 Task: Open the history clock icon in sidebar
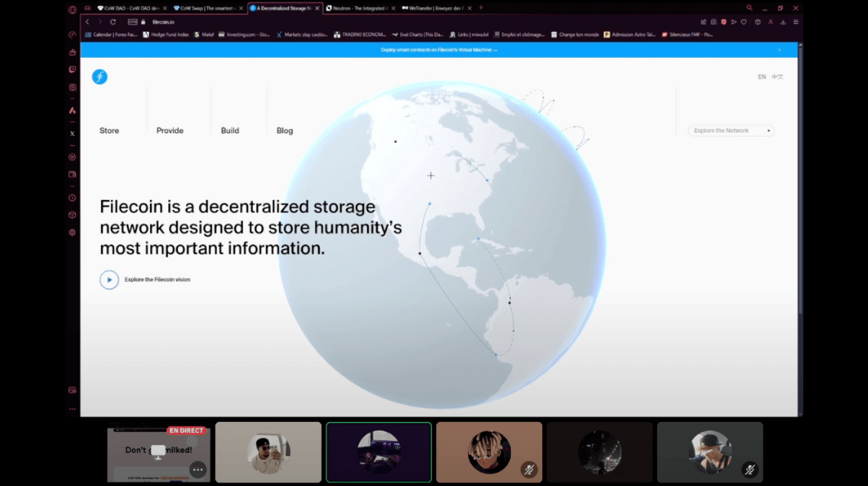click(x=73, y=198)
